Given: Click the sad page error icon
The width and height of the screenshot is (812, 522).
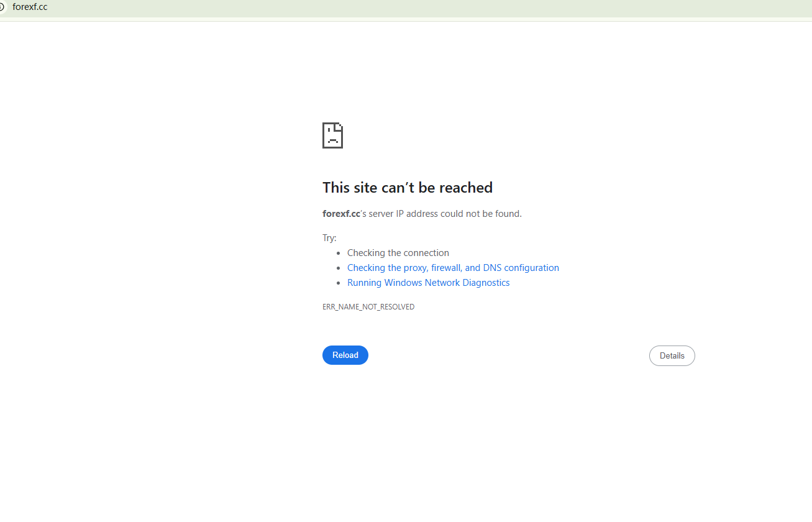Looking at the screenshot, I should (x=332, y=135).
